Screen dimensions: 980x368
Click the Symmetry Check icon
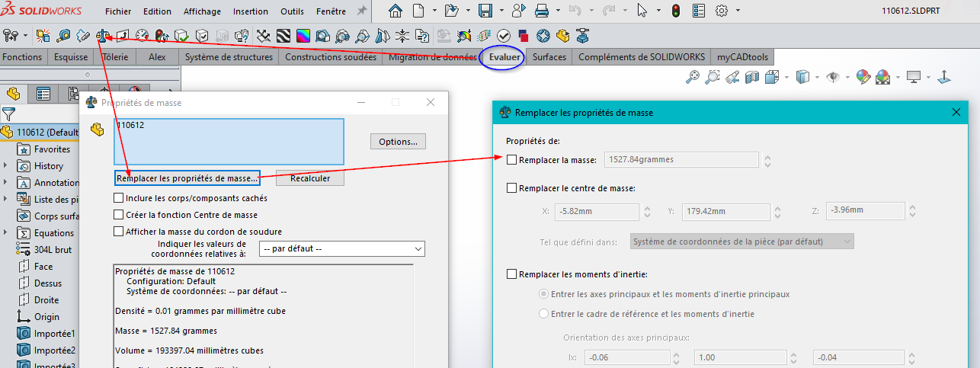[x=382, y=35]
